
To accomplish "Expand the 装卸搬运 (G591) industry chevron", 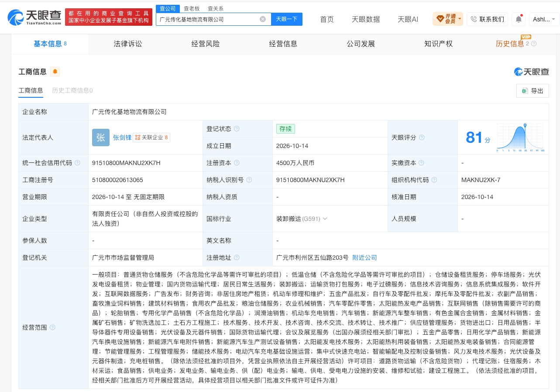I will coord(325,219).
